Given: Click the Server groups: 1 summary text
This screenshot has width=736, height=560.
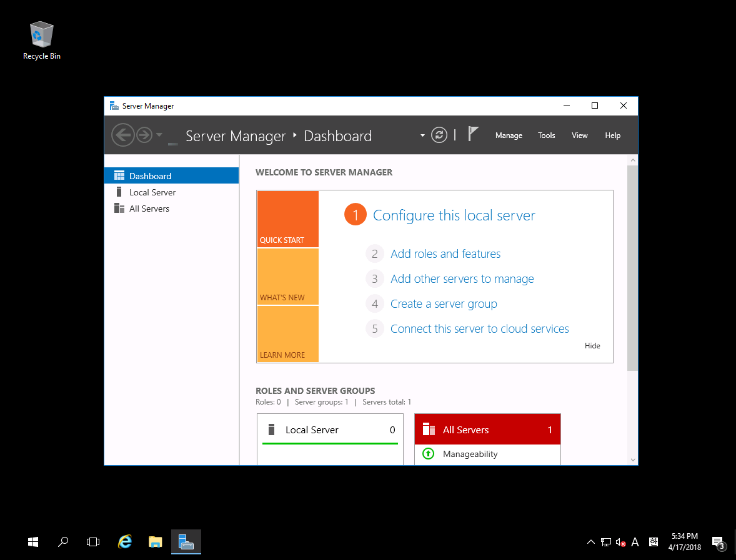Looking at the screenshot, I should [x=322, y=402].
